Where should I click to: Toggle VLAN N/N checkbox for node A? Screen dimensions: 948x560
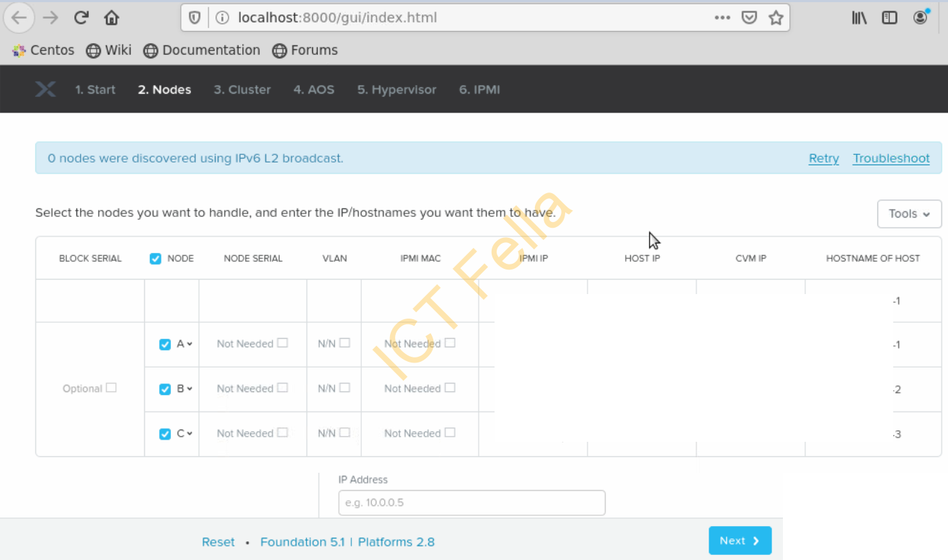coord(345,343)
